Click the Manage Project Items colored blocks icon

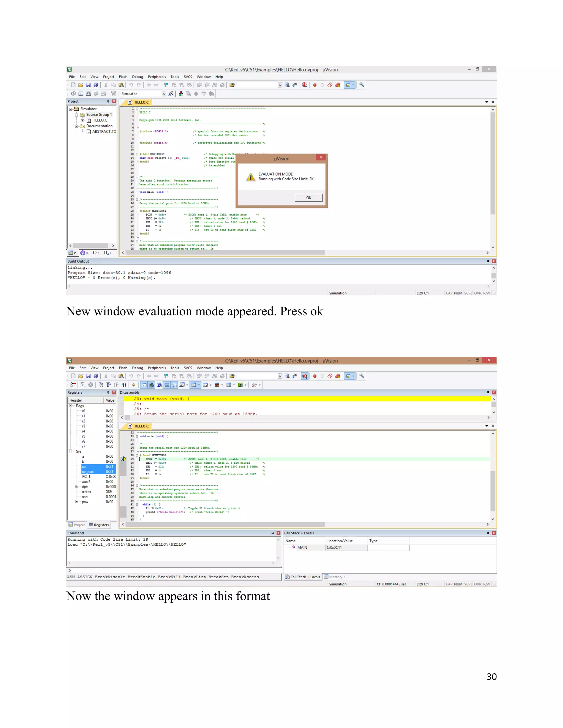[181, 94]
